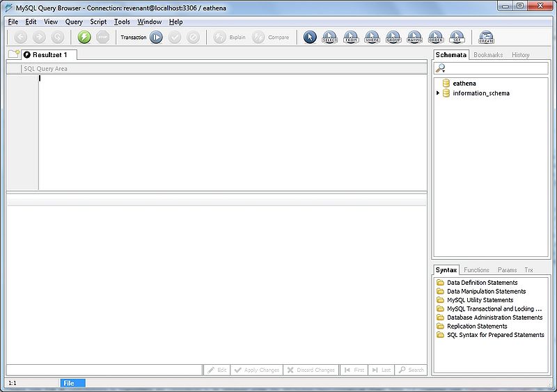Open the View menu

[51, 22]
